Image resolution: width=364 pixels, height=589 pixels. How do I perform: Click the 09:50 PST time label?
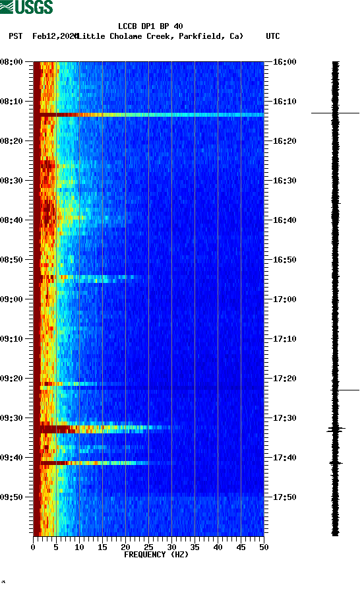[x=12, y=497]
